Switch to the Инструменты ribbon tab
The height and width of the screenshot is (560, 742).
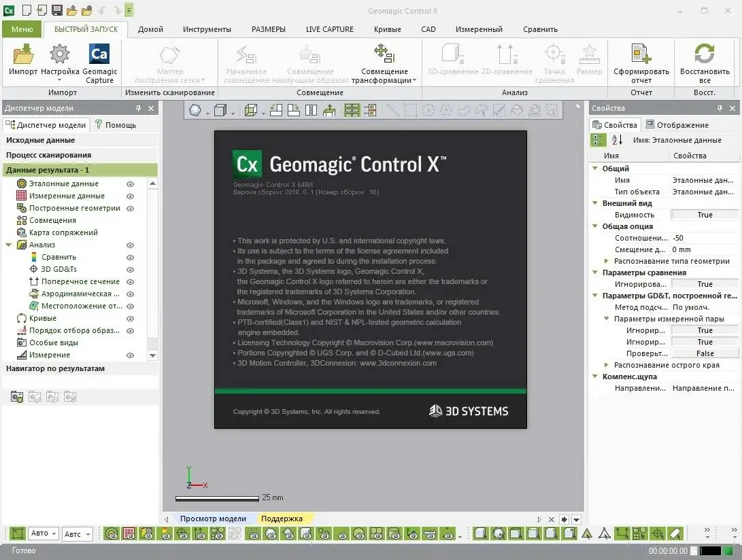207,29
